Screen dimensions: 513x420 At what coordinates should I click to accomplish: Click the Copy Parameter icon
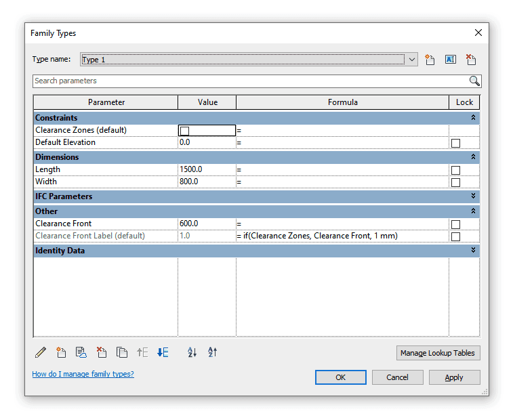122,352
